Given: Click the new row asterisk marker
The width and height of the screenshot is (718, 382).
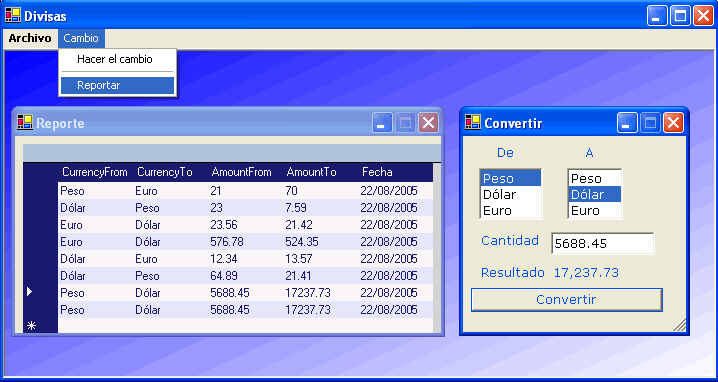Looking at the screenshot, I should 31,326.
